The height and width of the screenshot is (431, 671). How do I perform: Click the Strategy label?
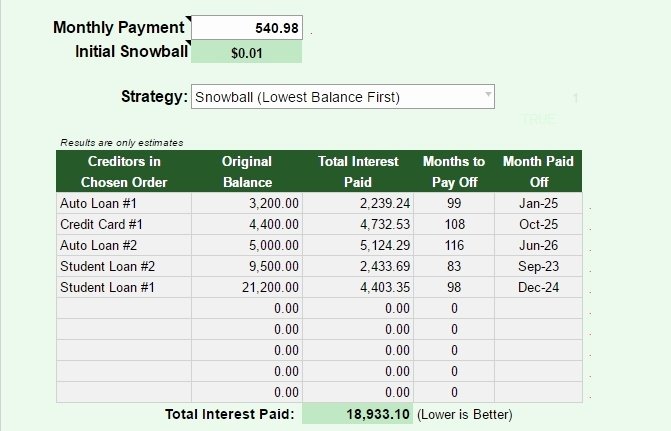154,96
